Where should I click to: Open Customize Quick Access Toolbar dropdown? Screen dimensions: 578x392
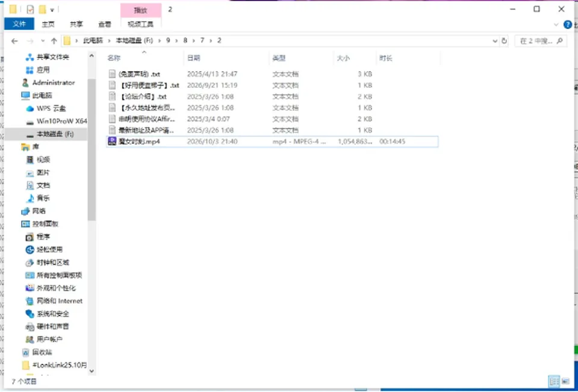coord(52,10)
